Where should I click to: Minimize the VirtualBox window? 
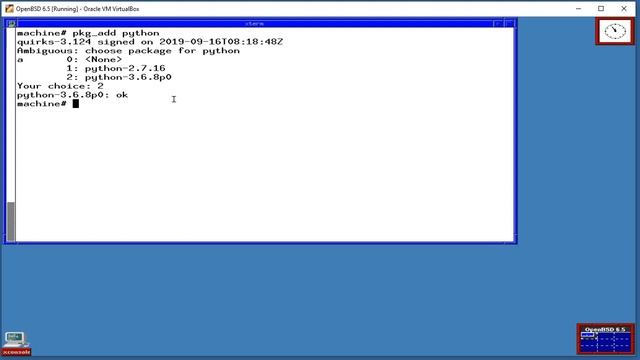(578, 9)
